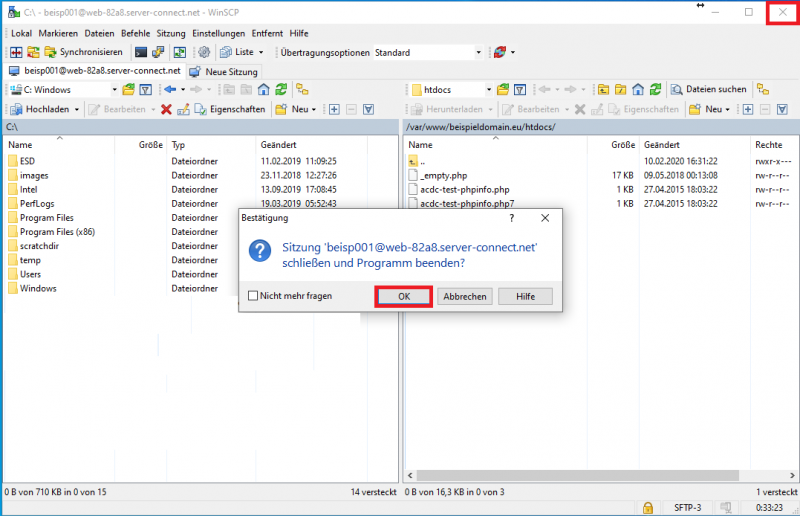Open the Markieren menu
The width and height of the screenshot is (800, 516).
pyautogui.click(x=58, y=34)
